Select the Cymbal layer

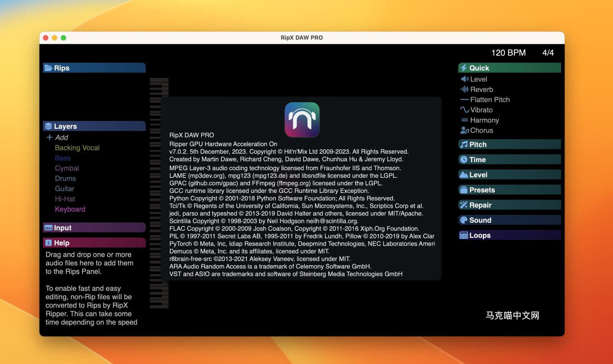click(67, 168)
